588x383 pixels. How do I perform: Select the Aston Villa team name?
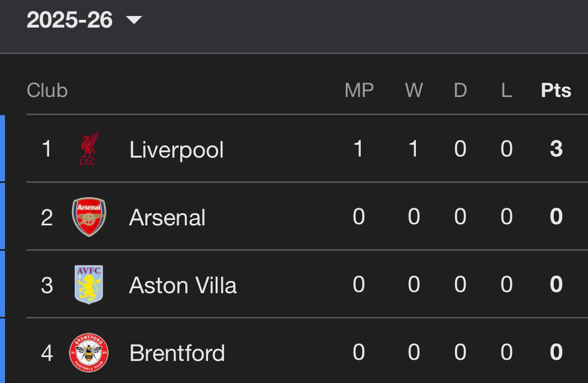(183, 285)
